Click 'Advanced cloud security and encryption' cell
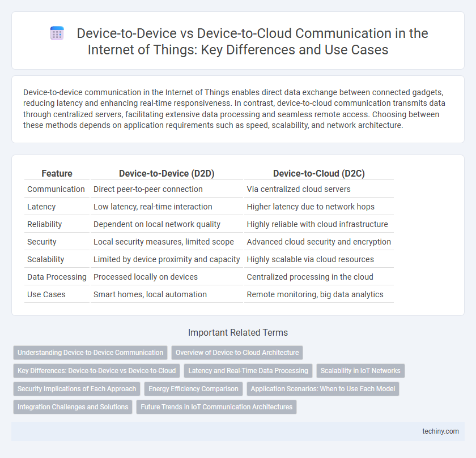 (318, 242)
